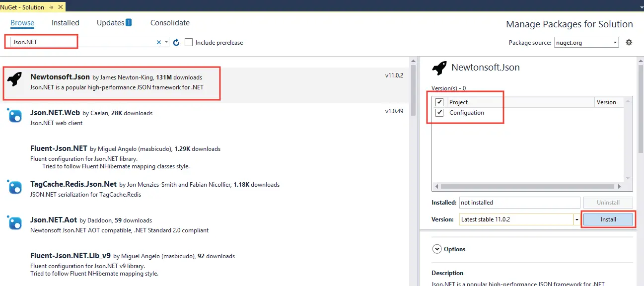The height and width of the screenshot is (286, 644).
Task: Click details pane vertical scrollbar
Action: pyautogui.click(x=641, y=108)
